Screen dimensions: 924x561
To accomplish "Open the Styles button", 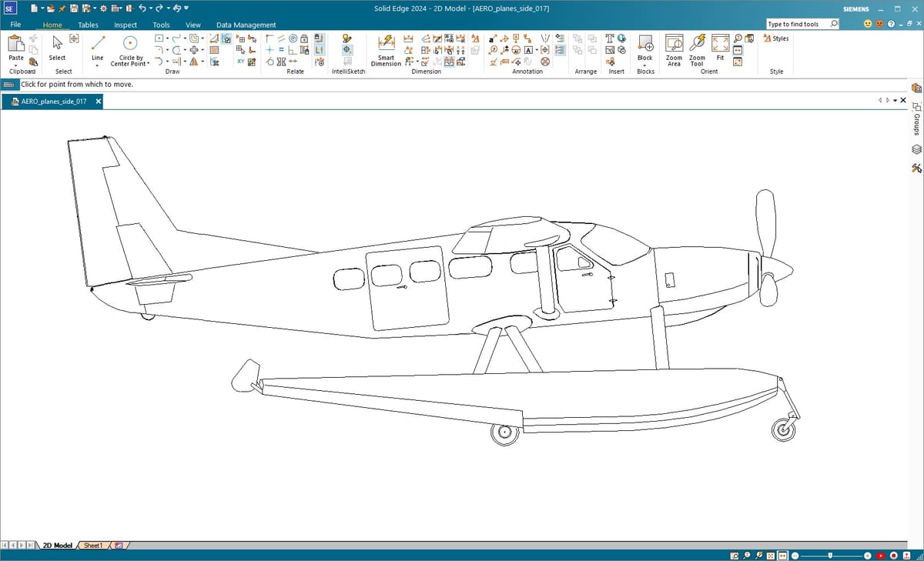I will tap(776, 38).
